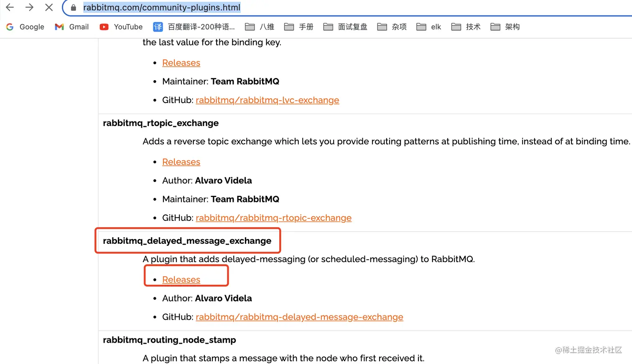
Task: Open the rabbitmq/rabbitmq-delayed-message-exchange GitHub link
Action: (x=299, y=317)
